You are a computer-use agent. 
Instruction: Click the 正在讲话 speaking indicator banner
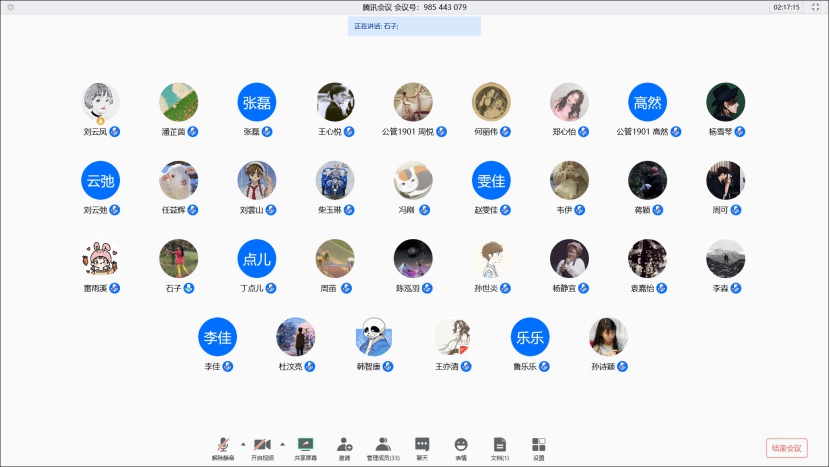pos(414,26)
